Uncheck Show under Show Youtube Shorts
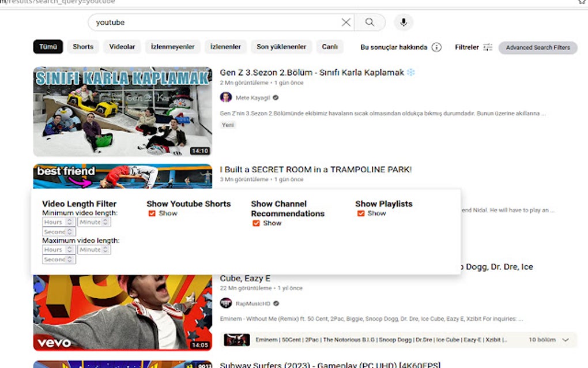Image resolution: width=588 pixels, height=368 pixels. click(x=152, y=213)
